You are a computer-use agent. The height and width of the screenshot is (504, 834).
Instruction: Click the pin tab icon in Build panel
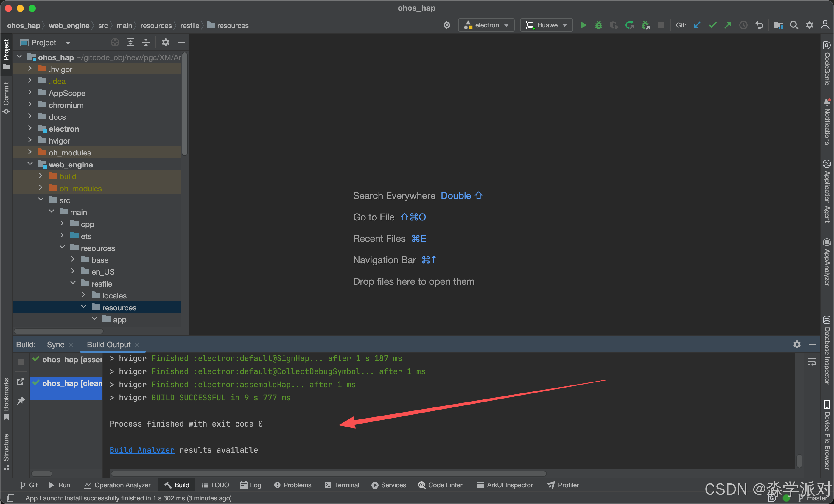click(x=21, y=401)
